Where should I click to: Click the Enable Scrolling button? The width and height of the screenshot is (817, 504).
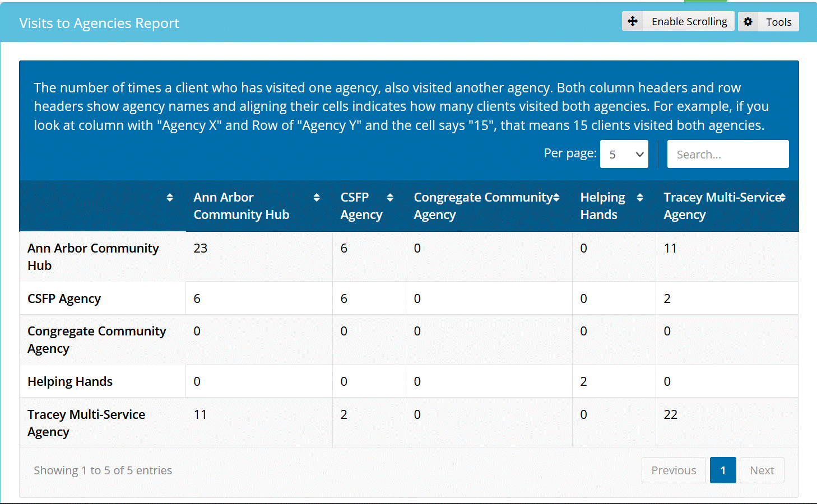coord(678,21)
